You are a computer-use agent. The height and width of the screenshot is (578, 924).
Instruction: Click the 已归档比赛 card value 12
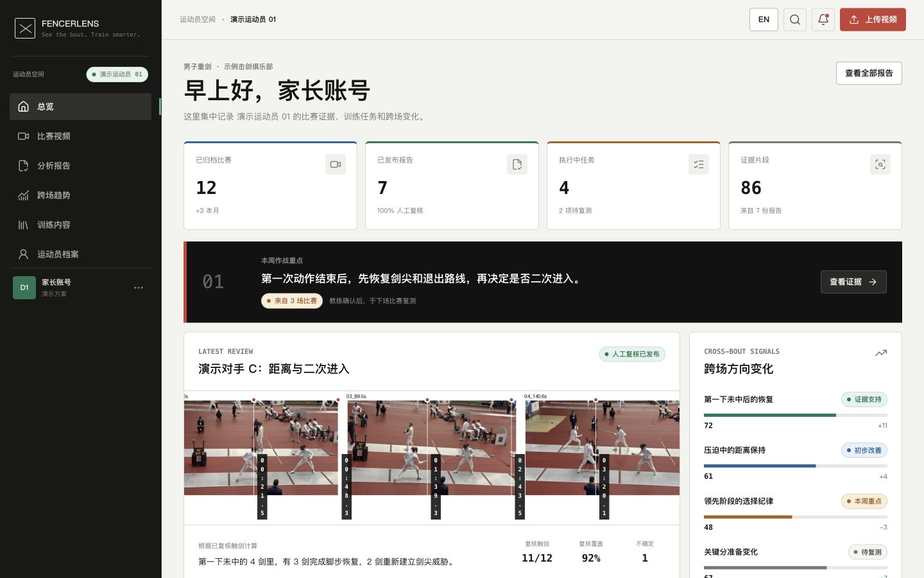(x=206, y=188)
